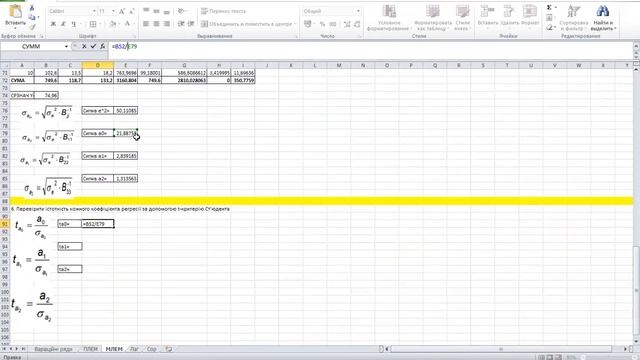Click Find and Select binoculars button
Screen dimensions: 640x360
point(604,18)
